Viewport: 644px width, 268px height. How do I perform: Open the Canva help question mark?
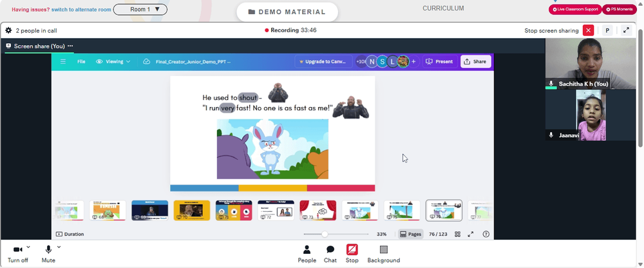[486, 235]
